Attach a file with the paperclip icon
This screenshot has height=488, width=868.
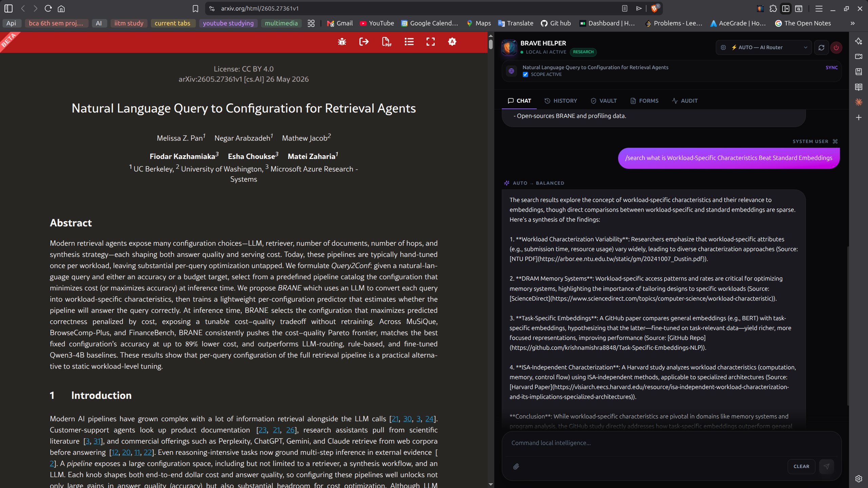coord(516,467)
